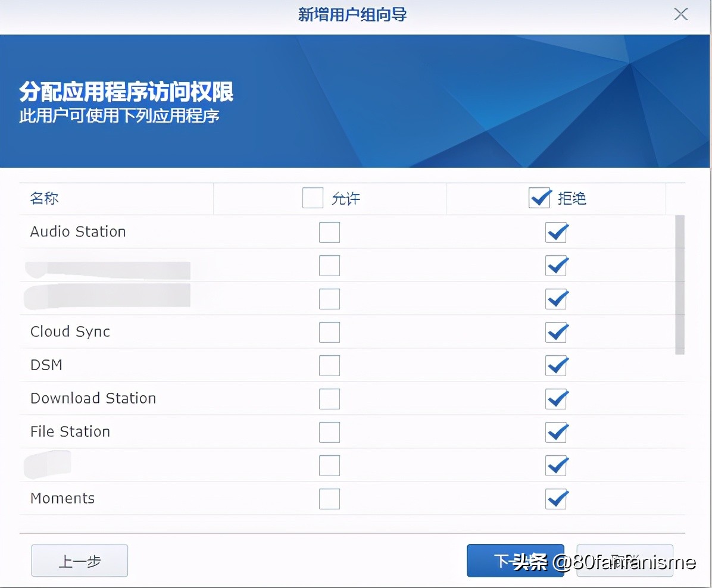Uncheck Deny for DSM
The width and height of the screenshot is (712, 588).
click(556, 365)
